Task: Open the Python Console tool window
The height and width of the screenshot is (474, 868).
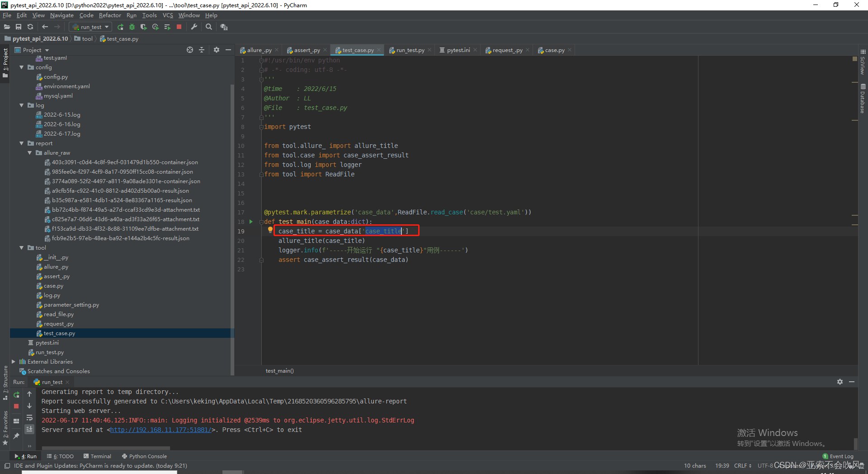Action: (144, 456)
